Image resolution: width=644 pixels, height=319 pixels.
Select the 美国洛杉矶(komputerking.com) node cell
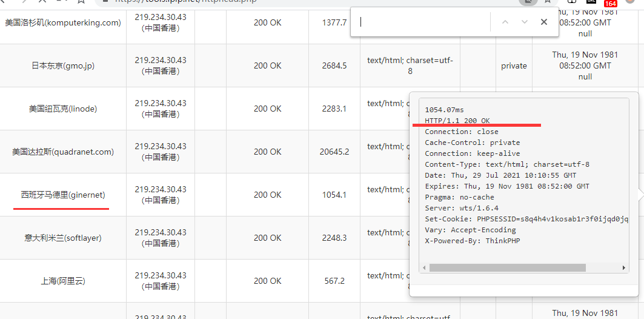pos(63,23)
